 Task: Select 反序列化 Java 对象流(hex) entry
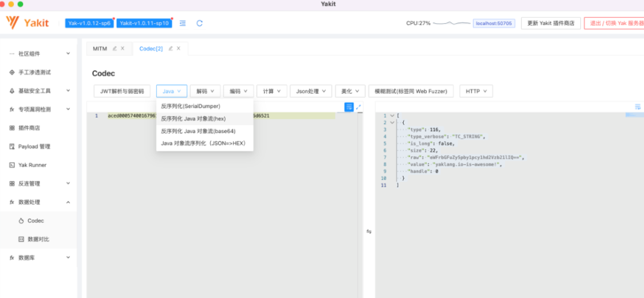205,119
